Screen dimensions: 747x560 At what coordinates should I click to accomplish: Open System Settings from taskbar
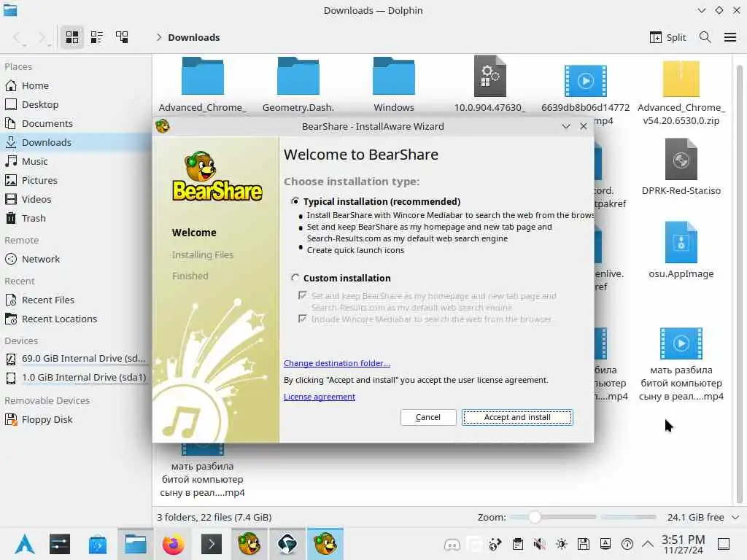[x=60, y=544]
